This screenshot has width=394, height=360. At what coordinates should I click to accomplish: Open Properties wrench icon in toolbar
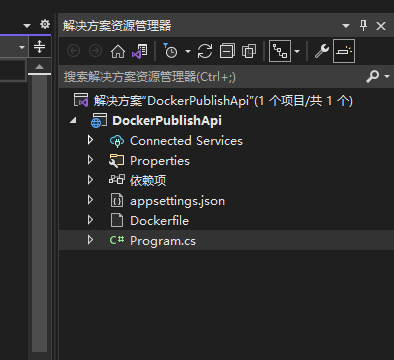click(x=322, y=51)
